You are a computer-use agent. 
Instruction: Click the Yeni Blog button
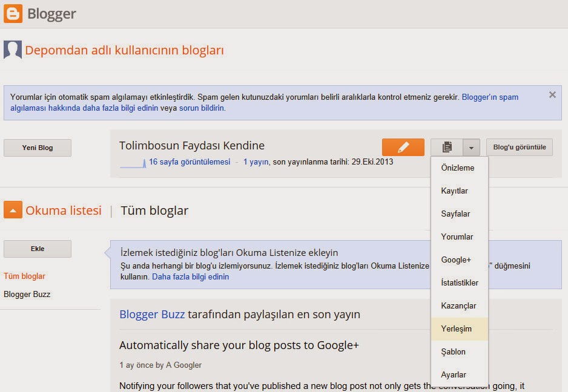(x=38, y=148)
